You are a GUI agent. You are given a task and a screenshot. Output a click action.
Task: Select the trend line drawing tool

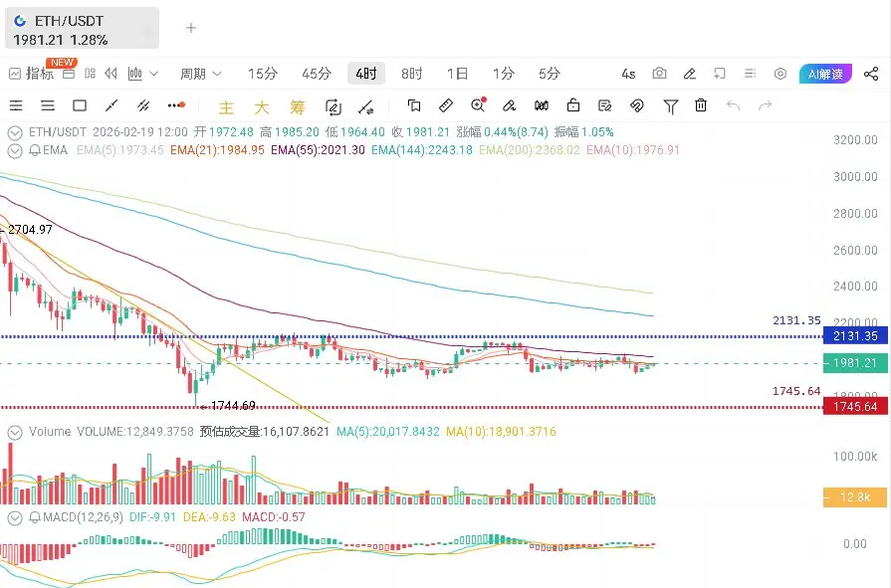111,105
